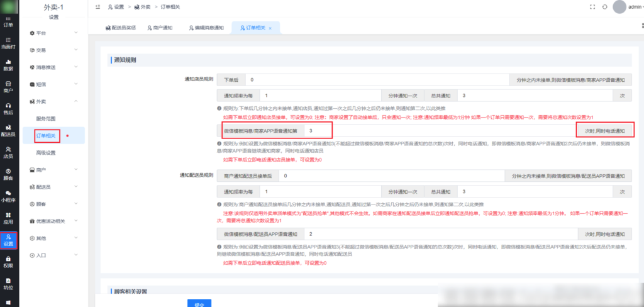Image resolution: width=644 pixels, height=307 pixels.
Task: Click 设置 in the breadcrumb
Action: click(116, 7)
